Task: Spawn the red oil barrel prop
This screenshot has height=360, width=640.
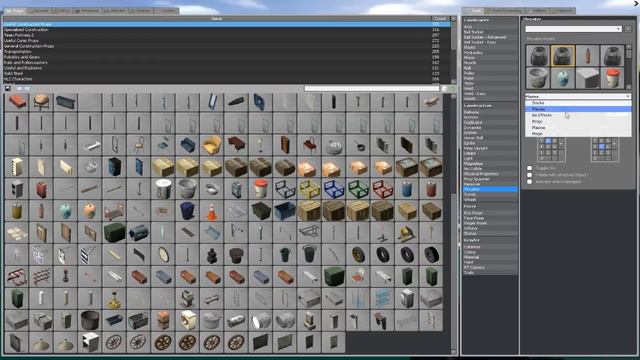Action: click(431, 189)
